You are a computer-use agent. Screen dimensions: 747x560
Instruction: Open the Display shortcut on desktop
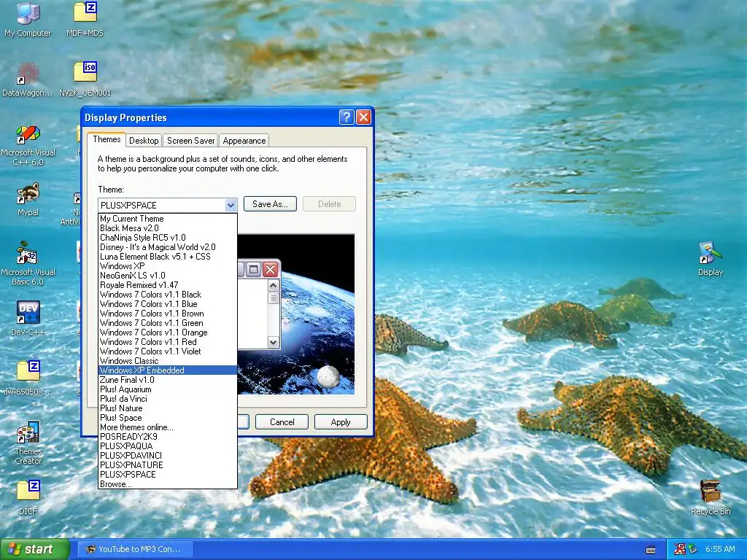(711, 260)
